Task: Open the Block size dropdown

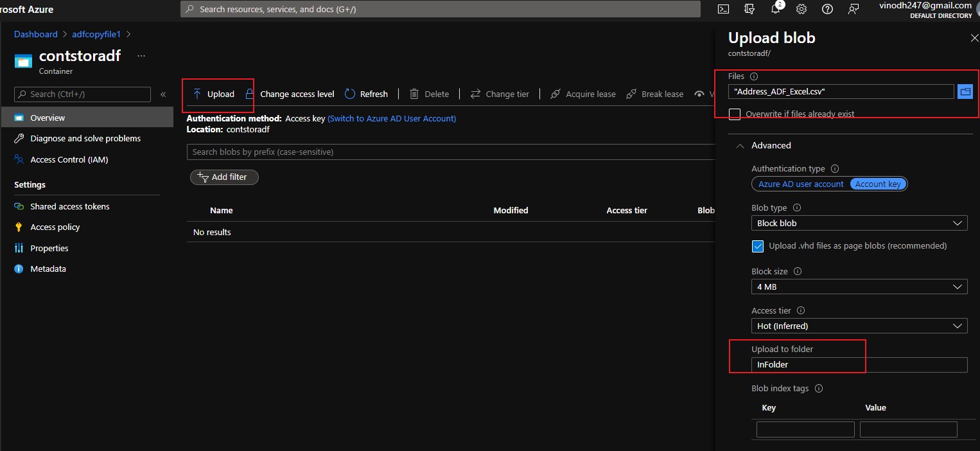Action: (859, 287)
